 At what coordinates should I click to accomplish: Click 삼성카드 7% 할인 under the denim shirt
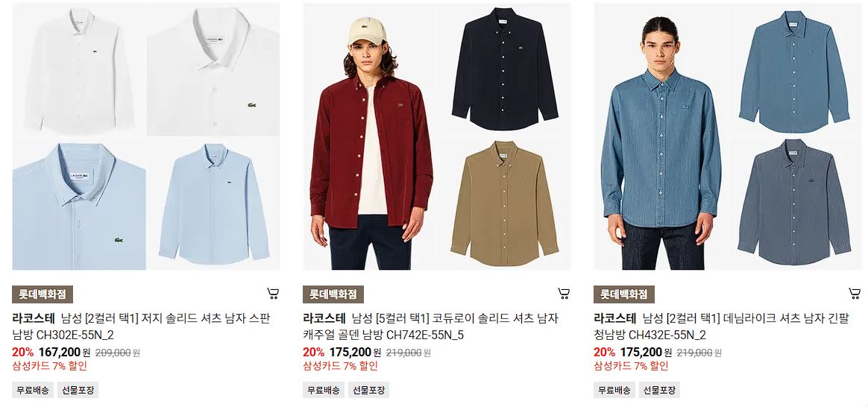(631, 365)
